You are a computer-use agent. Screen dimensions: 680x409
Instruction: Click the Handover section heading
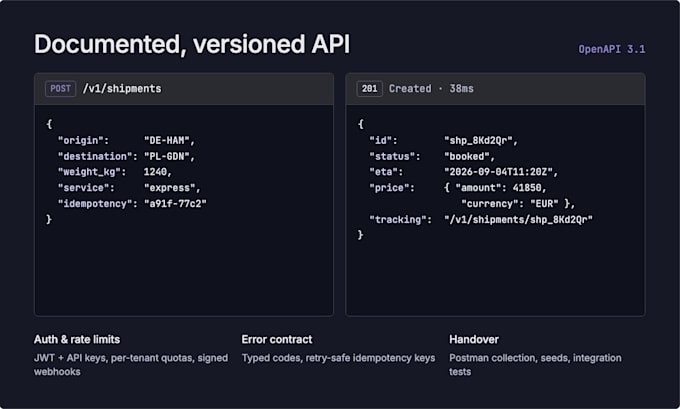tap(474, 340)
